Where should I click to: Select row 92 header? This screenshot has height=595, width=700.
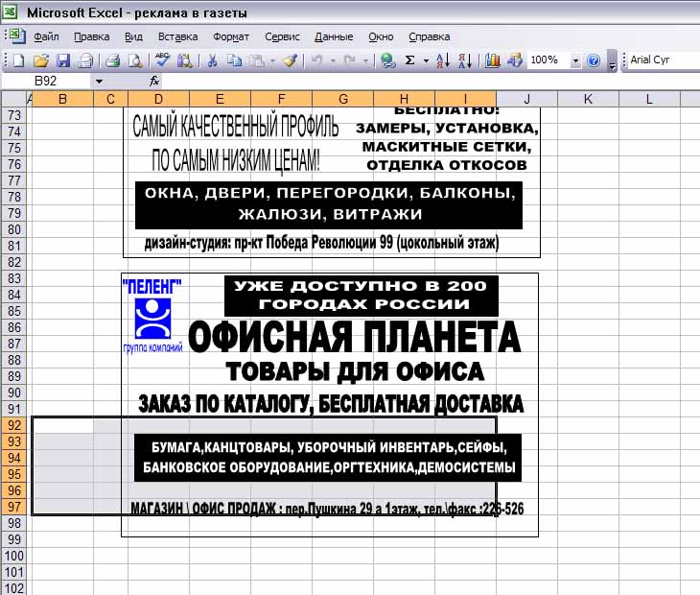14,425
